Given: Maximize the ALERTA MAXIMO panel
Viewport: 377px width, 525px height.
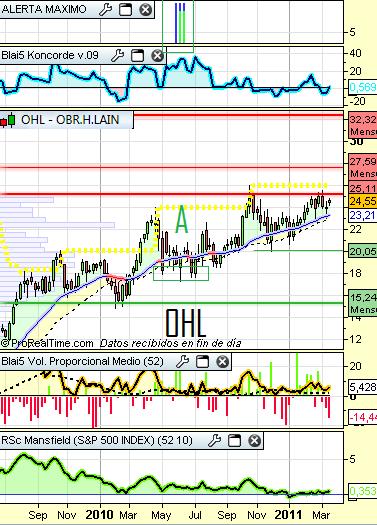Looking at the screenshot, I should 126,9.
